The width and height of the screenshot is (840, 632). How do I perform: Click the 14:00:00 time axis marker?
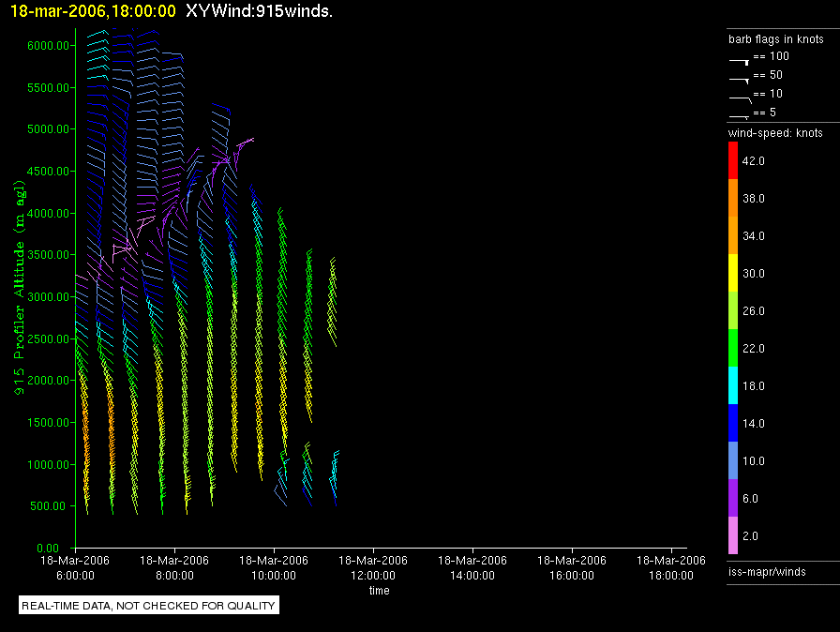472,576
